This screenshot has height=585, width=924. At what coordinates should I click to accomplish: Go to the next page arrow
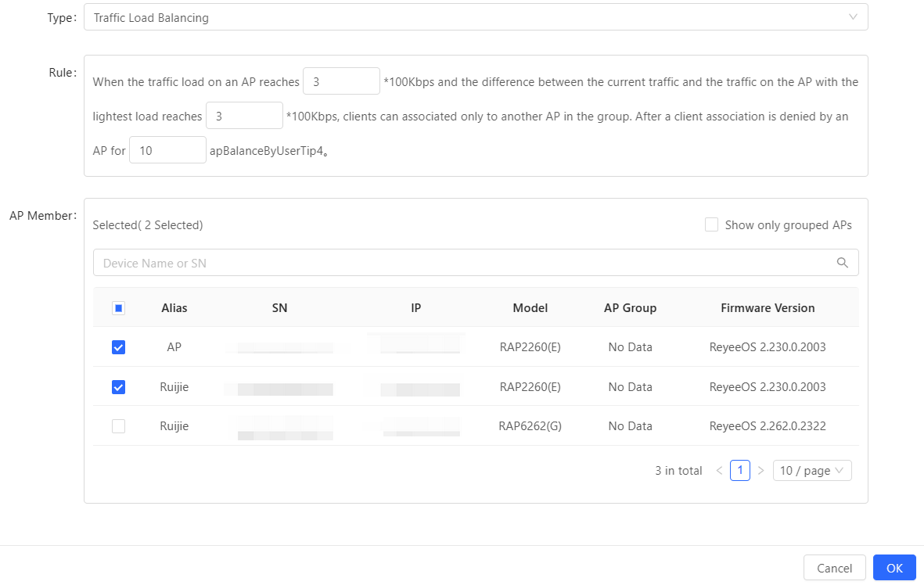(x=760, y=471)
